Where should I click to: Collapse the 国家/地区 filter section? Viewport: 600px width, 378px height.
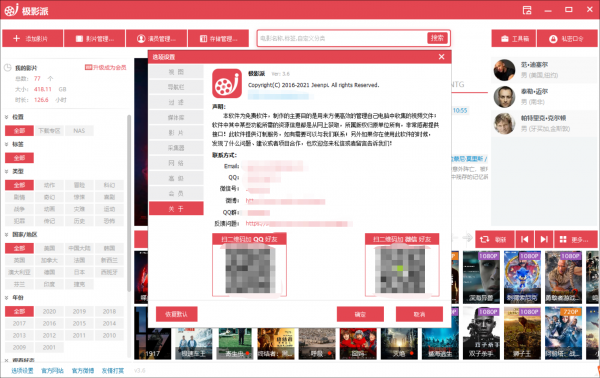point(7,235)
